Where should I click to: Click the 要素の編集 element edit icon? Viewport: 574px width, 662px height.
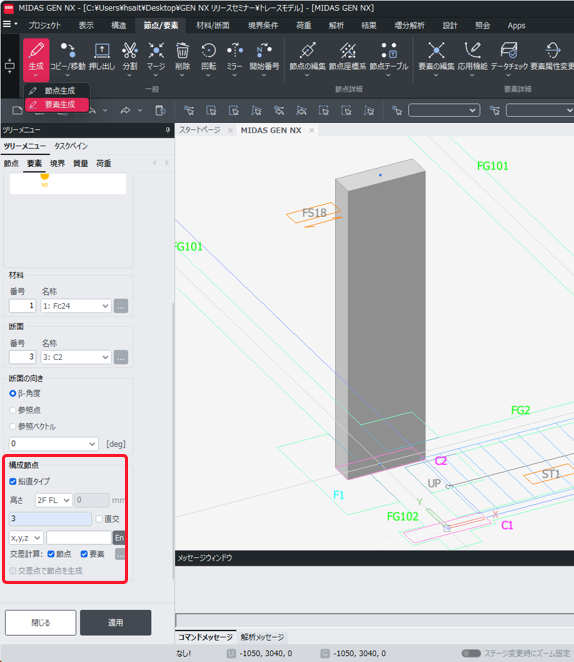[436, 51]
